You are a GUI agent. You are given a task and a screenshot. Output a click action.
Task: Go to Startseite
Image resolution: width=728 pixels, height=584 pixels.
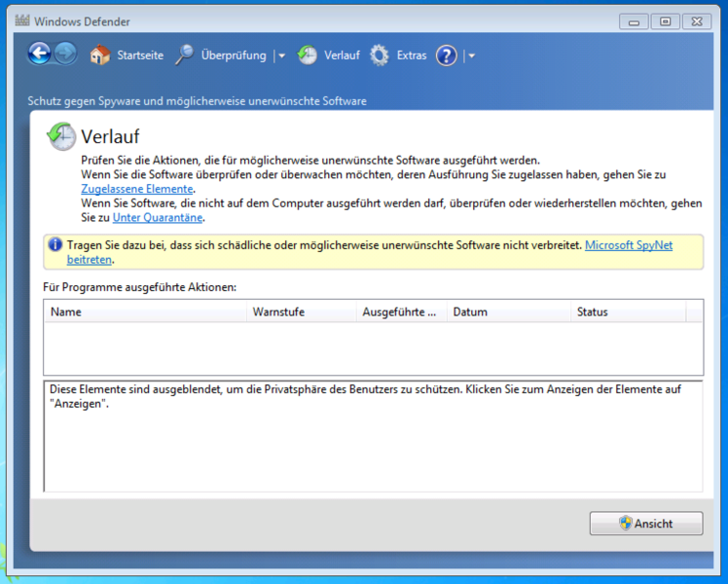click(140, 55)
